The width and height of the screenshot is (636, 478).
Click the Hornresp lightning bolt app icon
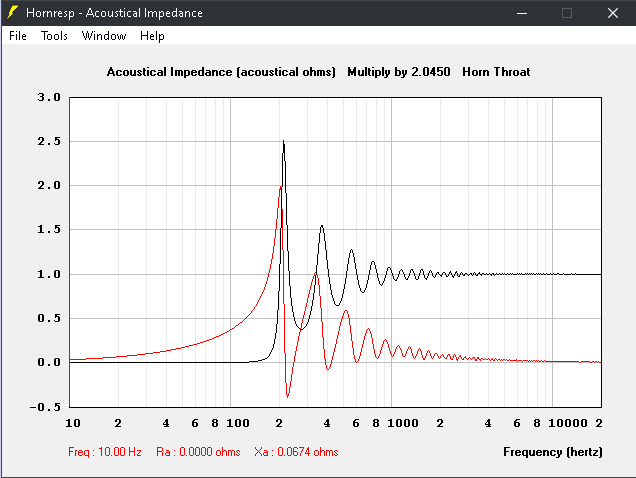coord(13,13)
